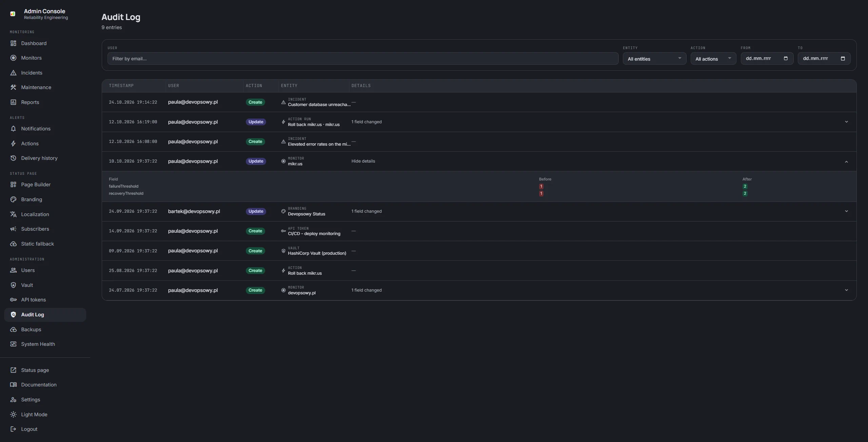Open the Dashboard sidebar icon
Screen dimensions: 868x442
[13, 43]
